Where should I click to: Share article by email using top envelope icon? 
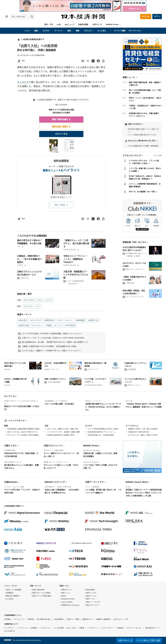tap(83, 61)
